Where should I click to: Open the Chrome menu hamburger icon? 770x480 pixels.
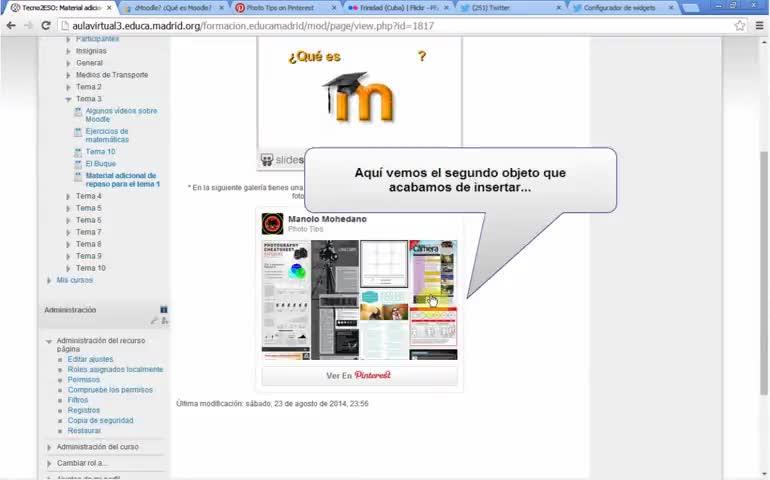(759, 26)
